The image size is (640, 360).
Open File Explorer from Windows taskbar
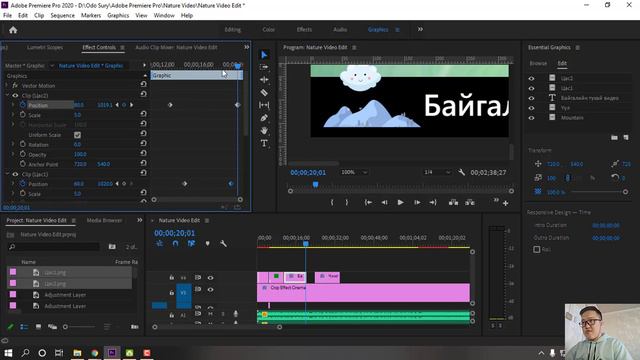[x=77, y=353]
